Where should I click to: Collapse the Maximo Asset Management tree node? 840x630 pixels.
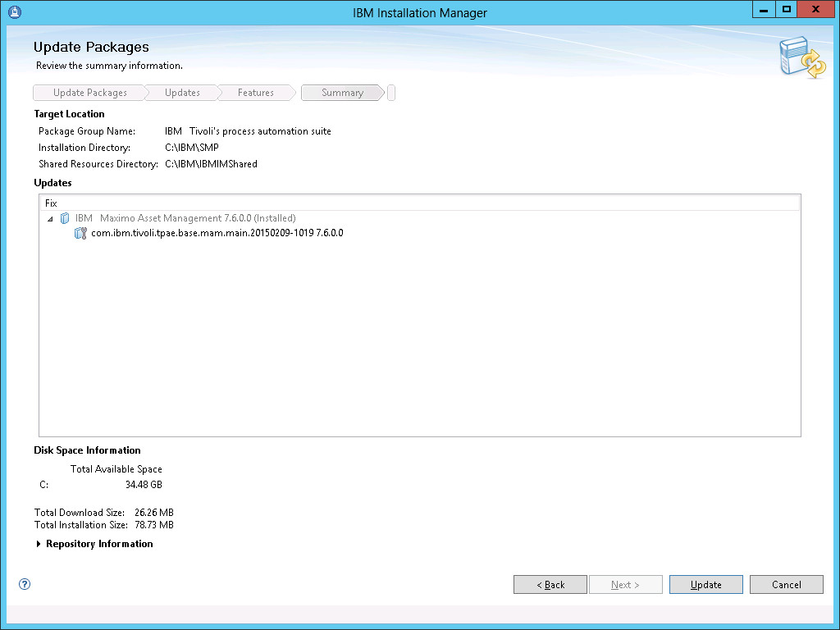click(50, 218)
